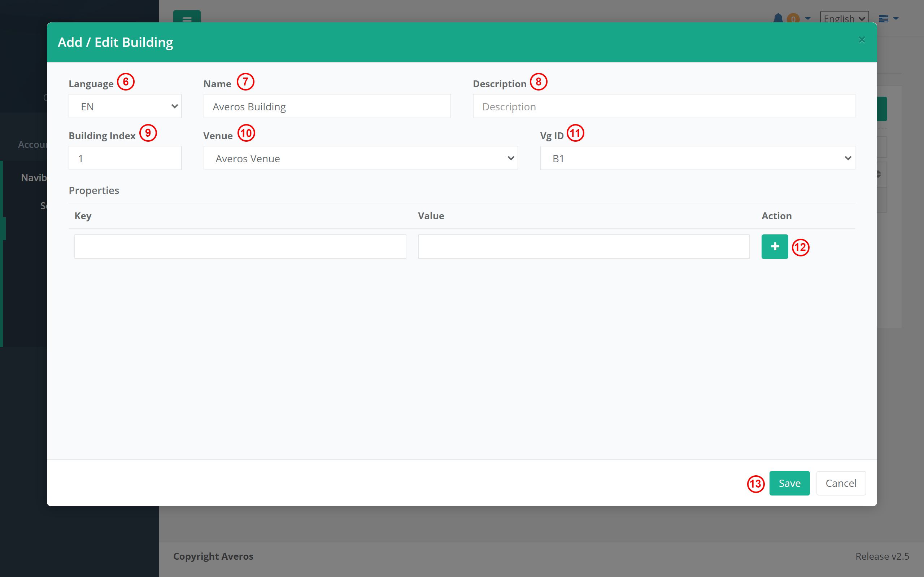Click the green plus add-property button
Image resolution: width=924 pixels, height=577 pixels.
[x=774, y=247]
